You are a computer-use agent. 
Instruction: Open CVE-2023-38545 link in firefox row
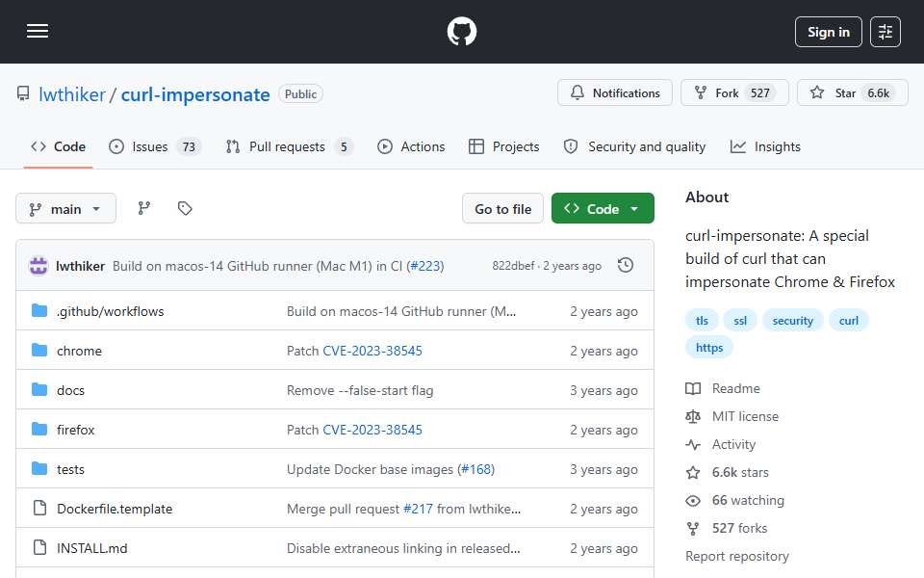coord(372,430)
